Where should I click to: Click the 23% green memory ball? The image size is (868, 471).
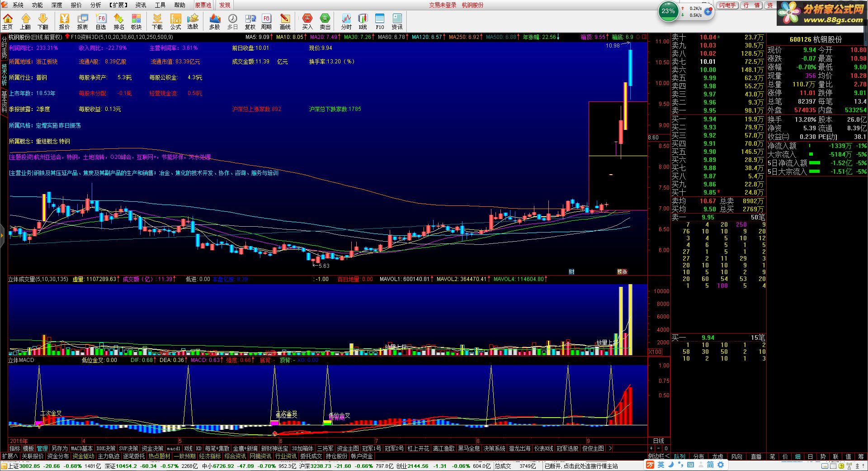click(668, 11)
